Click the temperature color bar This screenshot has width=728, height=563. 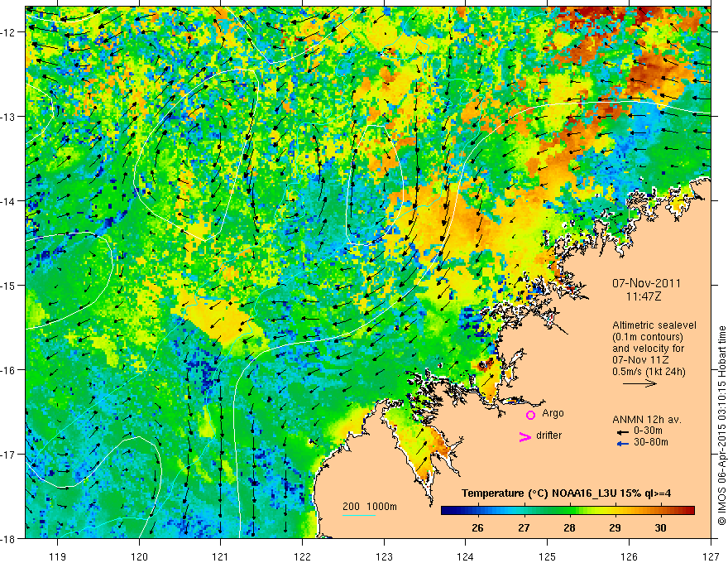coord(568,510)
